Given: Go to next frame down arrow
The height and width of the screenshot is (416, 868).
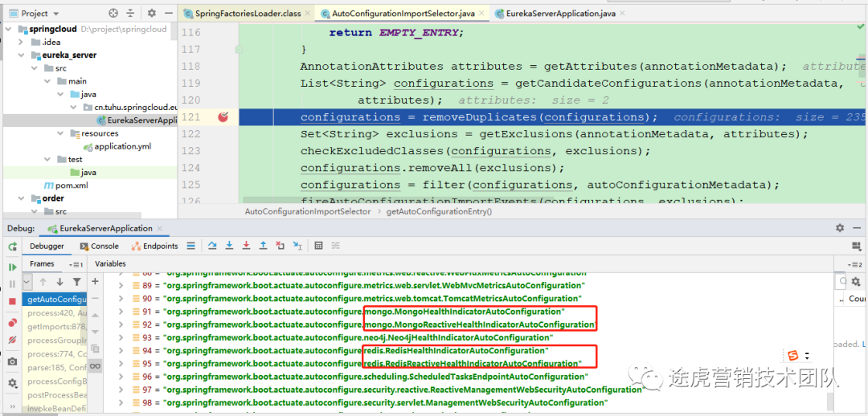Looking at the screenshot, I should [x=59, y=282].
